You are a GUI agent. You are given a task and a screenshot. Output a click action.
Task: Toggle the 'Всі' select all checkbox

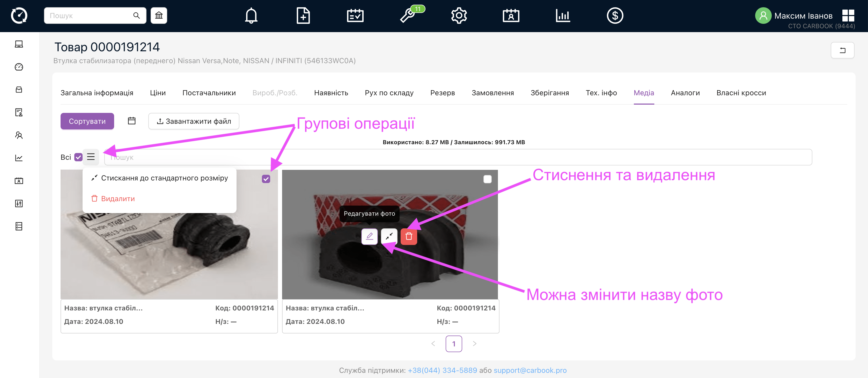78,157
